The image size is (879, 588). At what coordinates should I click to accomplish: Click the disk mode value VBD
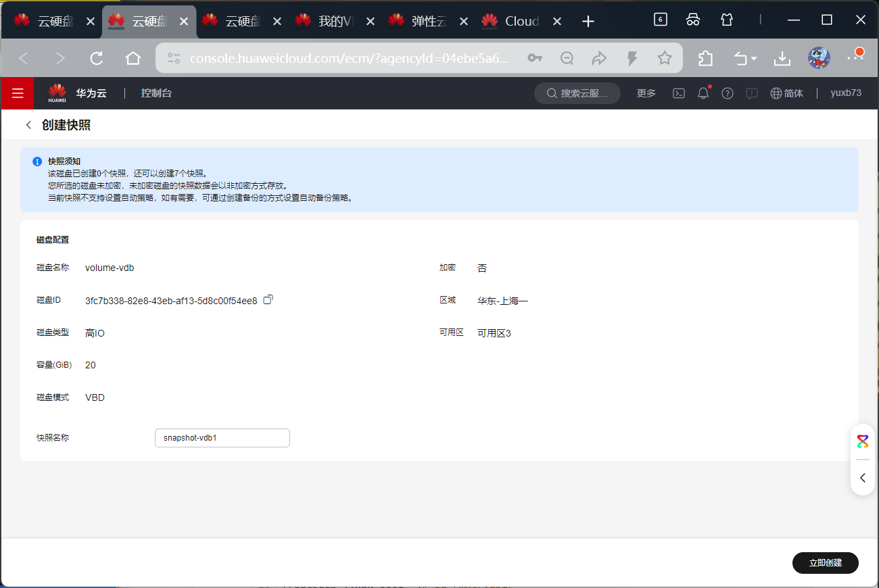(95, 397)
